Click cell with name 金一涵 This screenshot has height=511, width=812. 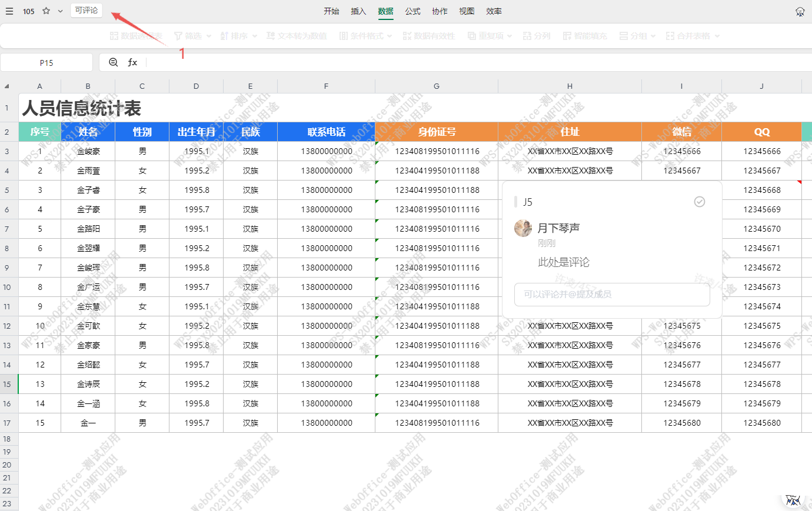pyautogui.click(x=88, y=403)
